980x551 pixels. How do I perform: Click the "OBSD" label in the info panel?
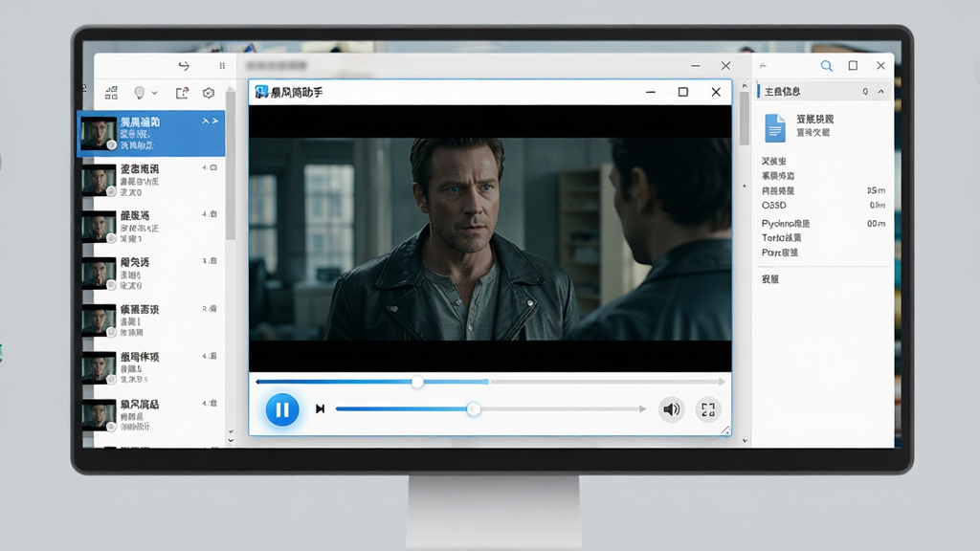click(773, 206)
